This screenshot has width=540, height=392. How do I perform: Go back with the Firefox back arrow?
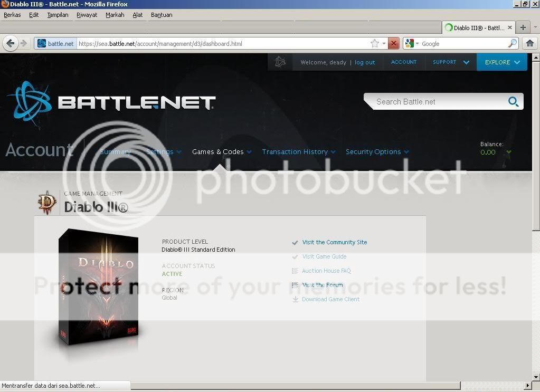click(x=11, y=44)
